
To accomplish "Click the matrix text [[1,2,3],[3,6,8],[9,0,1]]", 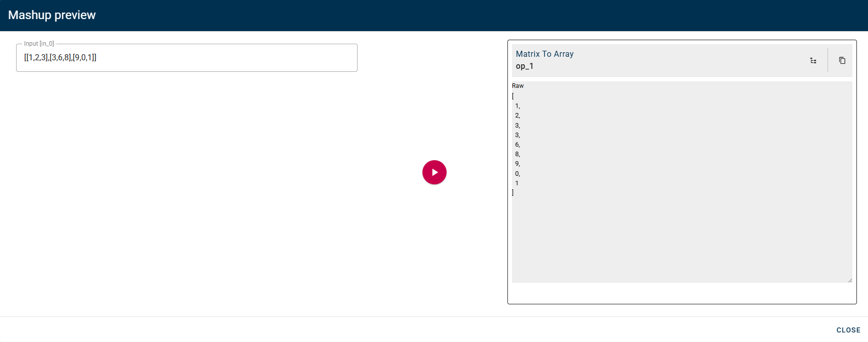I will click(60, 58).
